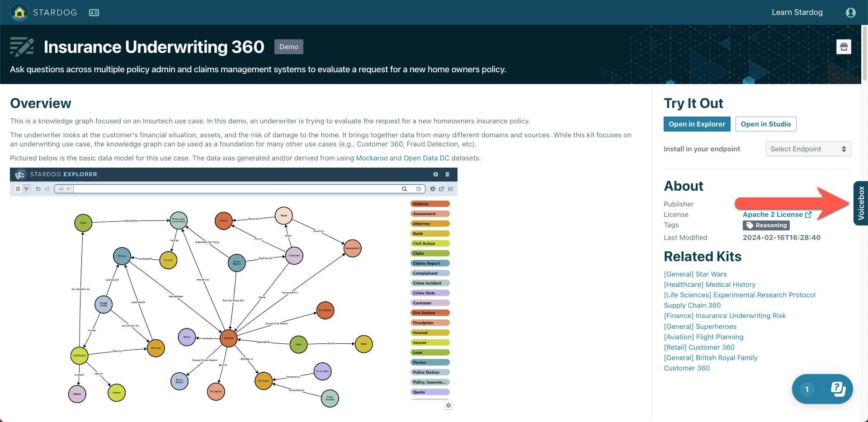The width and height of the screenshot is (868, 422).
Task: Click the bolt icon in Explorer header
Action: 436,174
